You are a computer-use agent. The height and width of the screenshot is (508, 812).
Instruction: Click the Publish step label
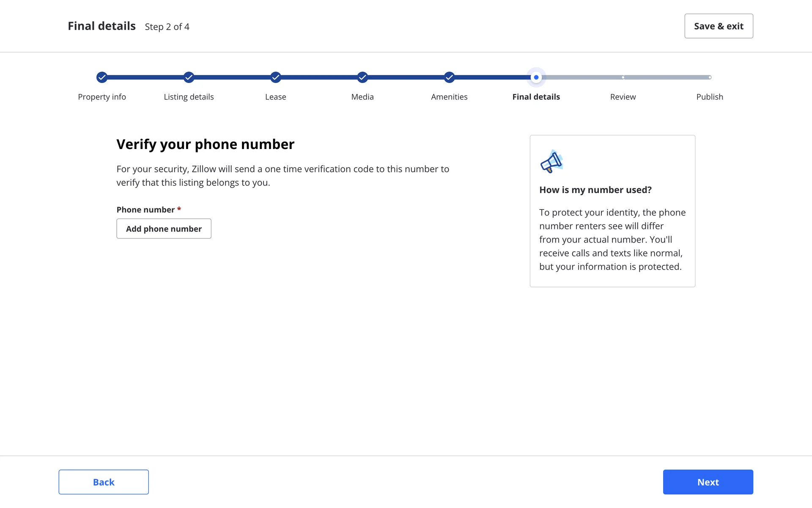coord(710,97)
